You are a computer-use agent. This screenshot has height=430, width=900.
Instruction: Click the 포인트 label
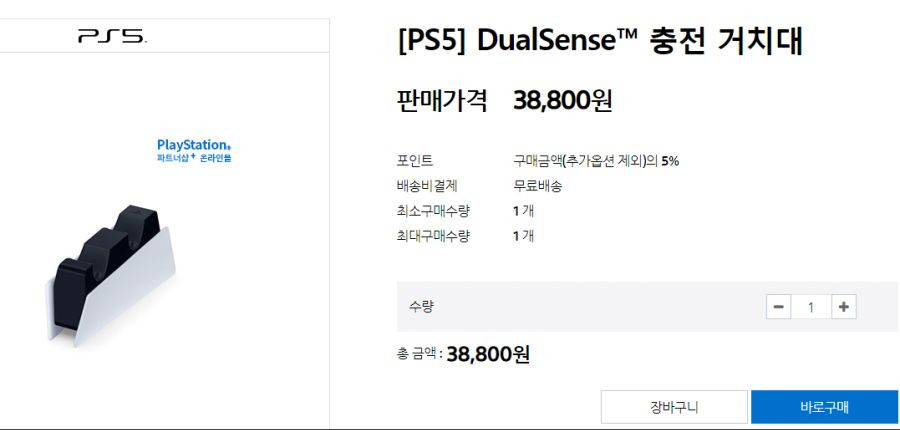point(415,161)
